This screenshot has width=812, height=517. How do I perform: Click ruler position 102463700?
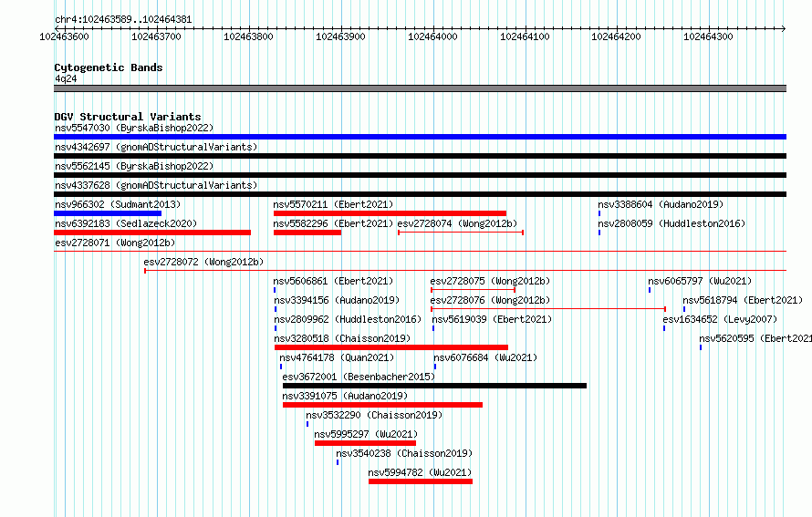click(x=156, y=36)
